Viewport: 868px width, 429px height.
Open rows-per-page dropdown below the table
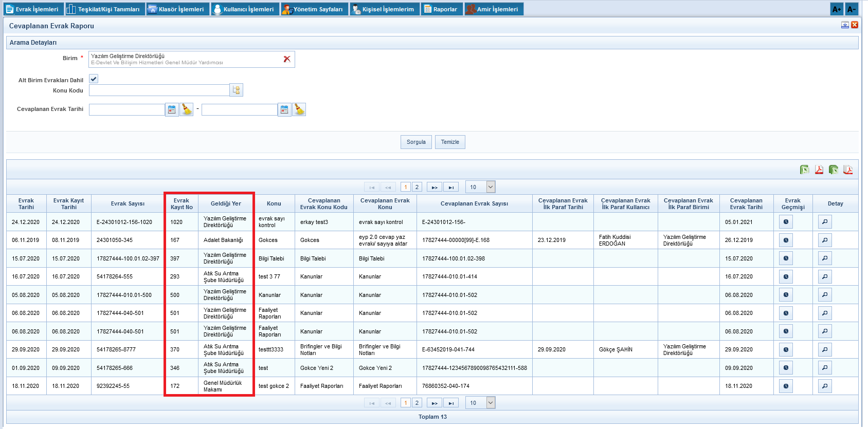(491, 403)
